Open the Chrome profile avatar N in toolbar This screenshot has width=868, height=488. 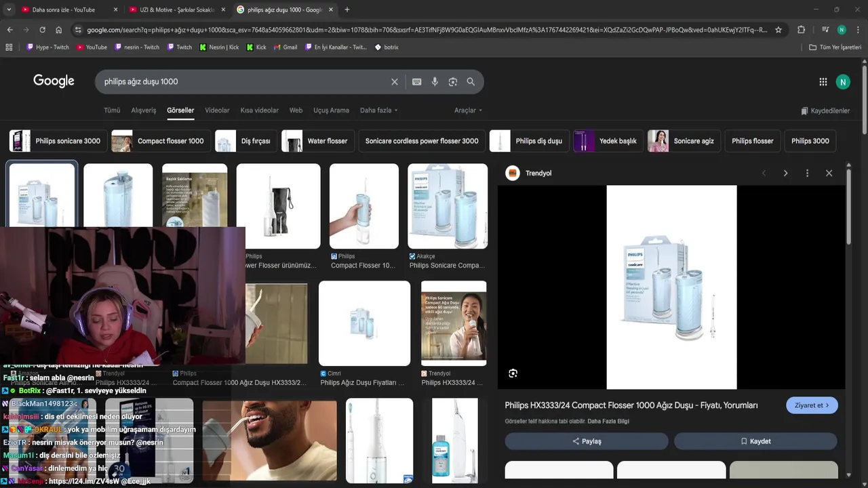pyautogui.click(x=842, y=30)
